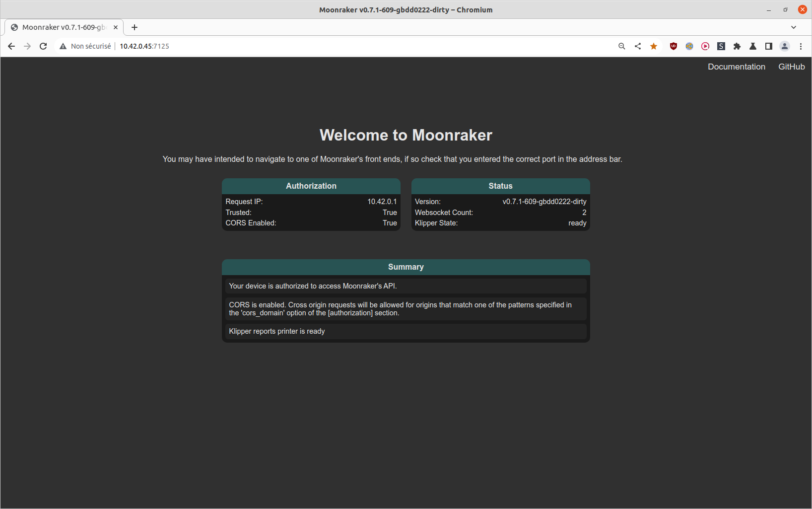Click the Welcome to Moonraker heading
Screen dimensions: 812x509
click(x=406, y=135)
